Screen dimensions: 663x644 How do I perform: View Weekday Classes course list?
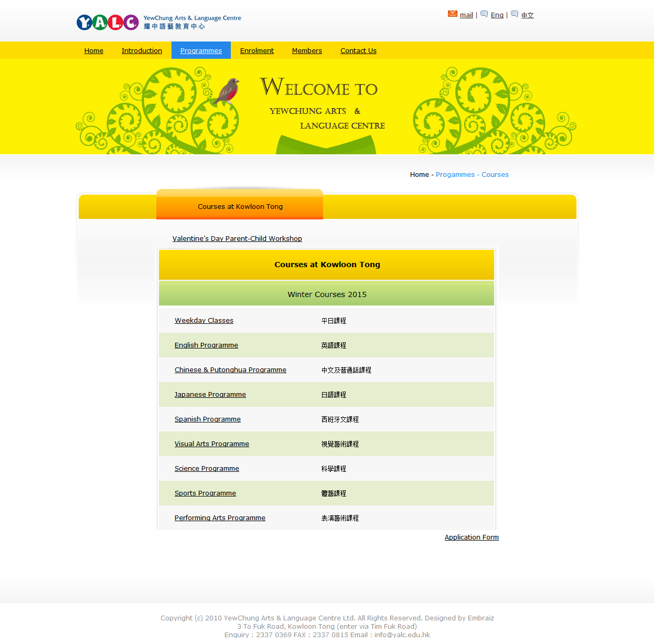[204, 321]
